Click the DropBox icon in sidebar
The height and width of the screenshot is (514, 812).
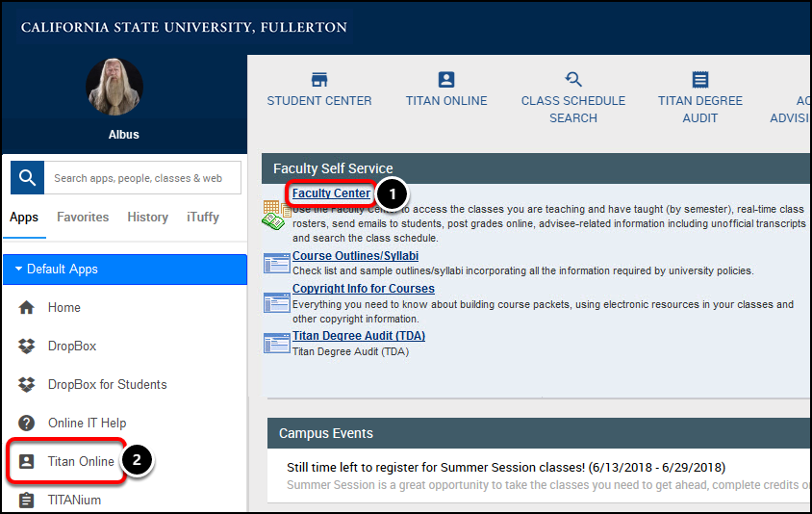pos(26,346)
